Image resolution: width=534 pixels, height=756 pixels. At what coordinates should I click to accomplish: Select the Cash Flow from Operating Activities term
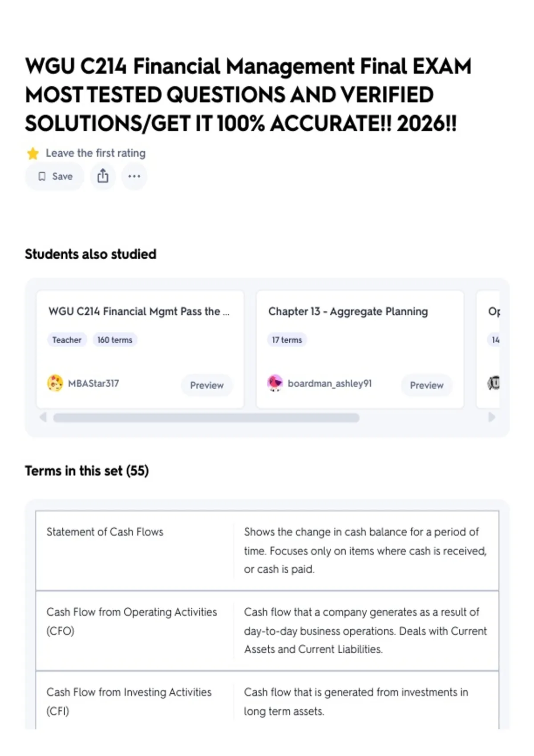click(x=132, y=621)
